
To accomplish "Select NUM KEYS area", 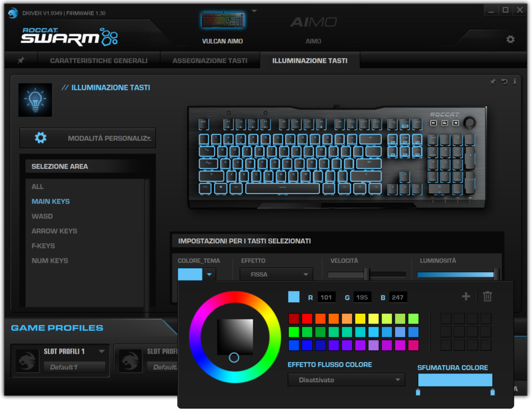I will (x=50, y=261).
